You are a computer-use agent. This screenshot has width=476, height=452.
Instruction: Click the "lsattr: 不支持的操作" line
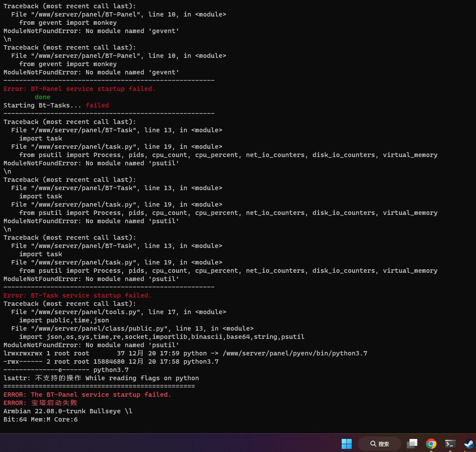[x=101, y=378]
